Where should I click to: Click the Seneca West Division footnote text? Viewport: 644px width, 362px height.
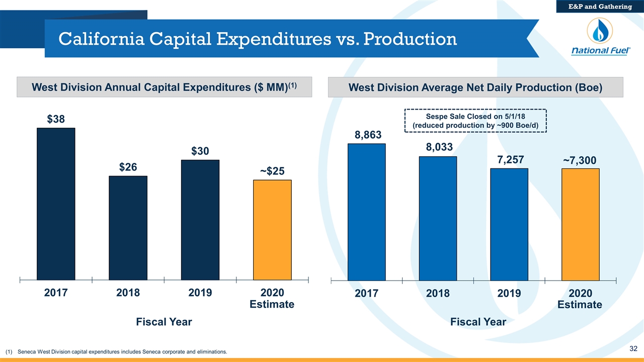(122, 352)
